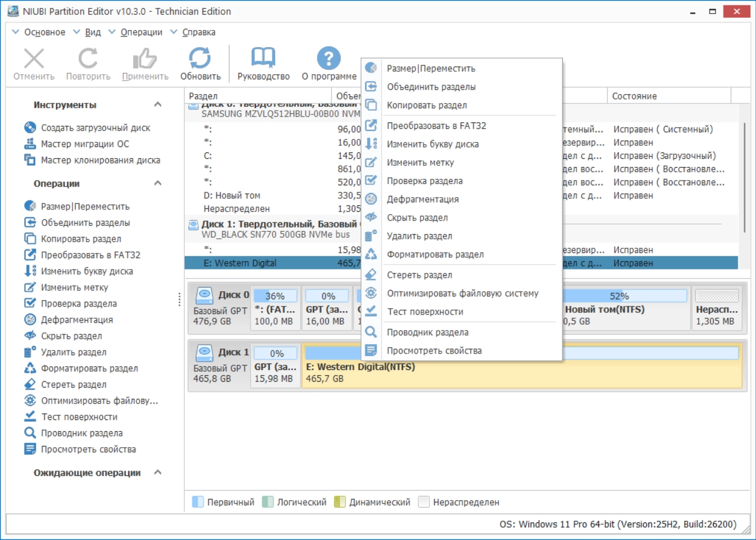The image size is (756, 540).
Task: Collapse the Операции sidebar section chevron
Action: (x=158, y=184)
